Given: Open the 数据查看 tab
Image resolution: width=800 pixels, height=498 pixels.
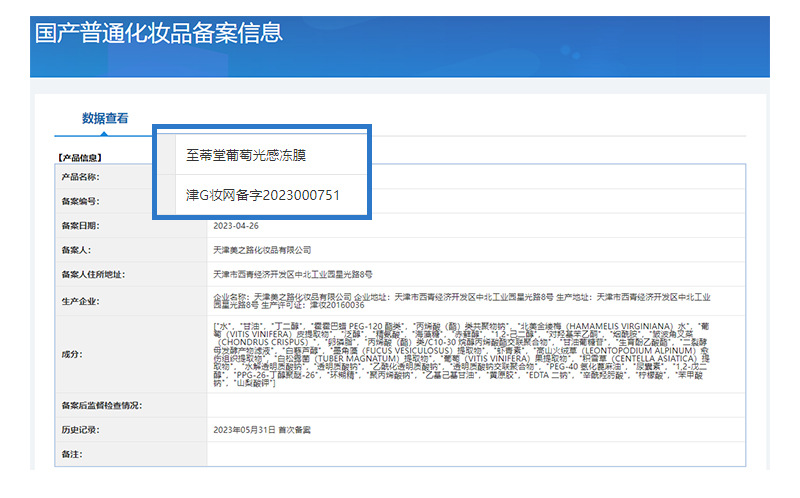Looking at the screenshot, I should pos(105,118).
